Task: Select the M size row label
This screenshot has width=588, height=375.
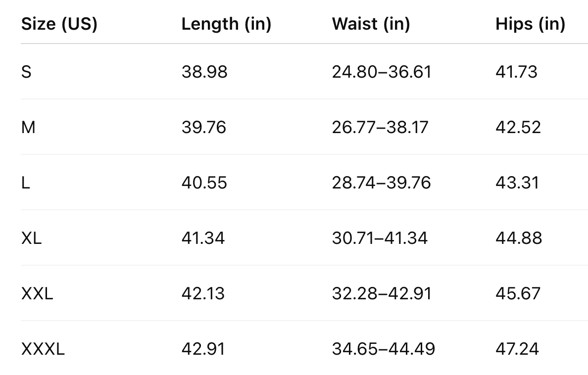Action: 28,128
